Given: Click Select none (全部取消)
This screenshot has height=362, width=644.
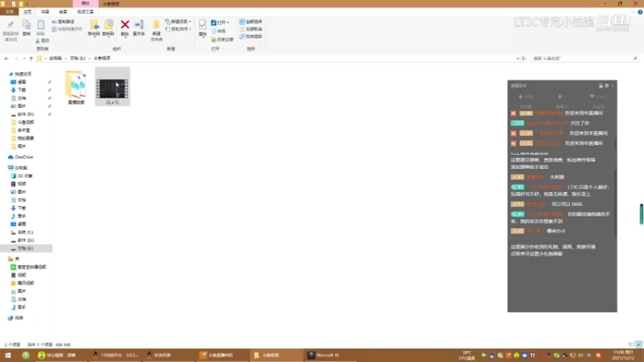Looking at the screenshot, I should [x=251, y=29].
